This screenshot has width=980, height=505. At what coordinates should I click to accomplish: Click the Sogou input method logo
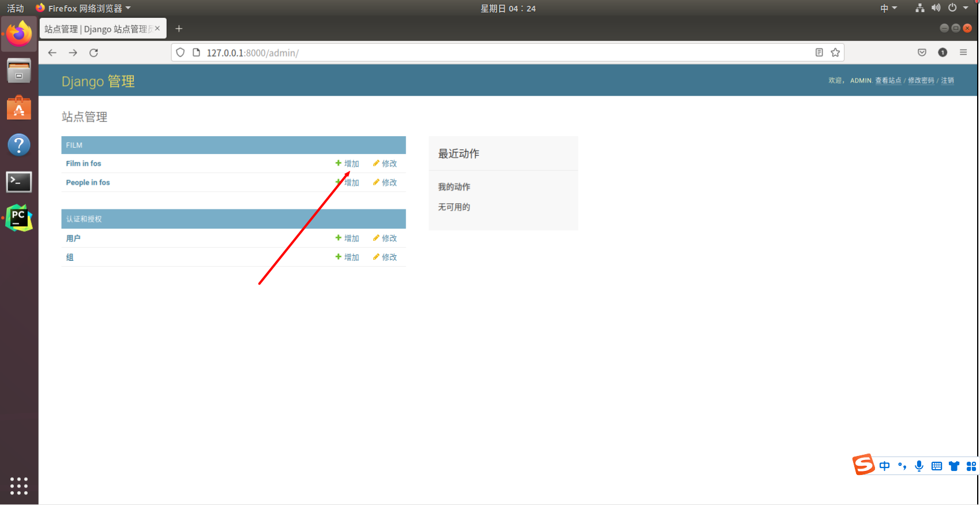[863, 465]
